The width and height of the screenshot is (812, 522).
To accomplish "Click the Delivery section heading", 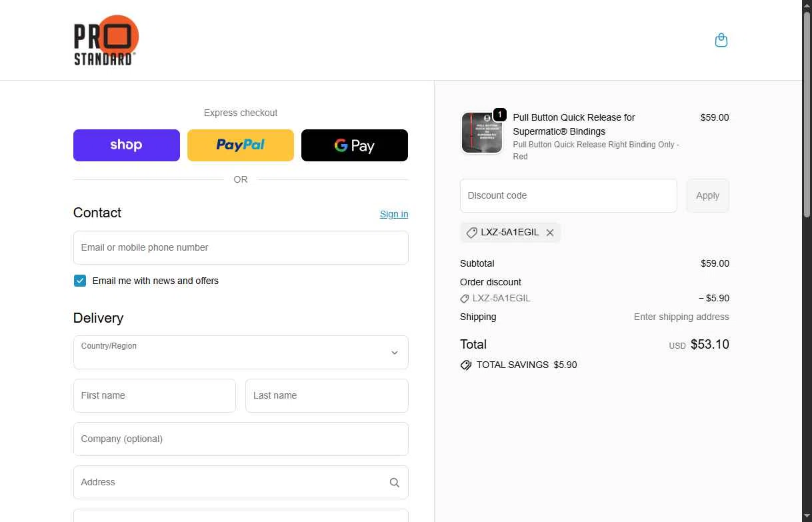I will click(98, 318).
